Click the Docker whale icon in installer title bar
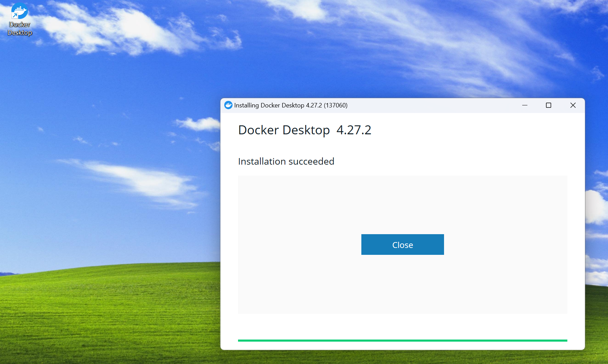The width and height of the screenshot is (608, 364). tap(228, 105)
